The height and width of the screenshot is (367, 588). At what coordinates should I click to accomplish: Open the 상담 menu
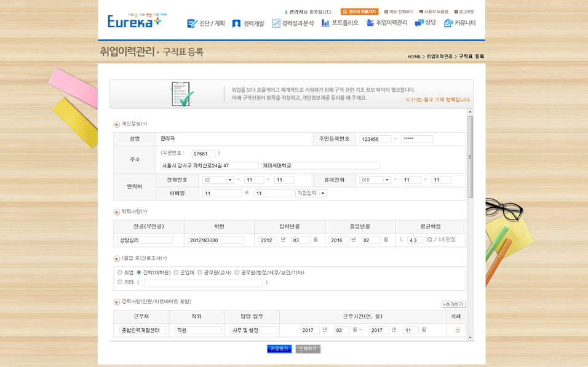point(431,23)
